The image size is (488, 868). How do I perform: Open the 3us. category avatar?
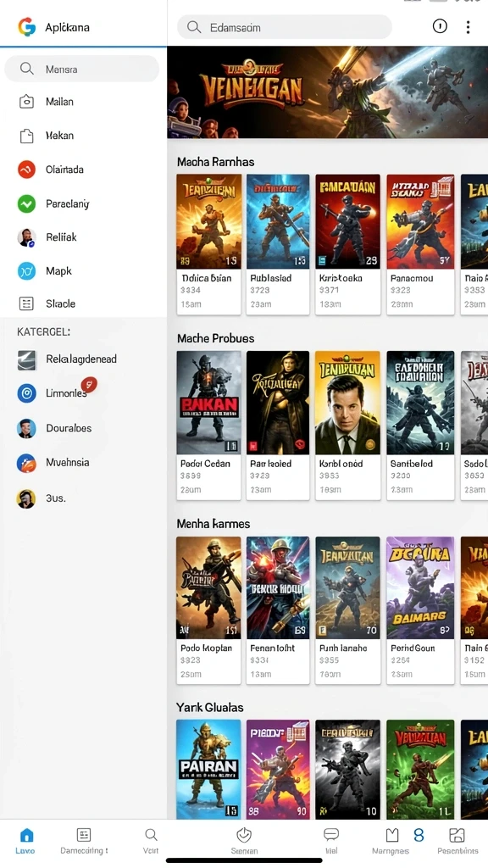click(26, 498)
